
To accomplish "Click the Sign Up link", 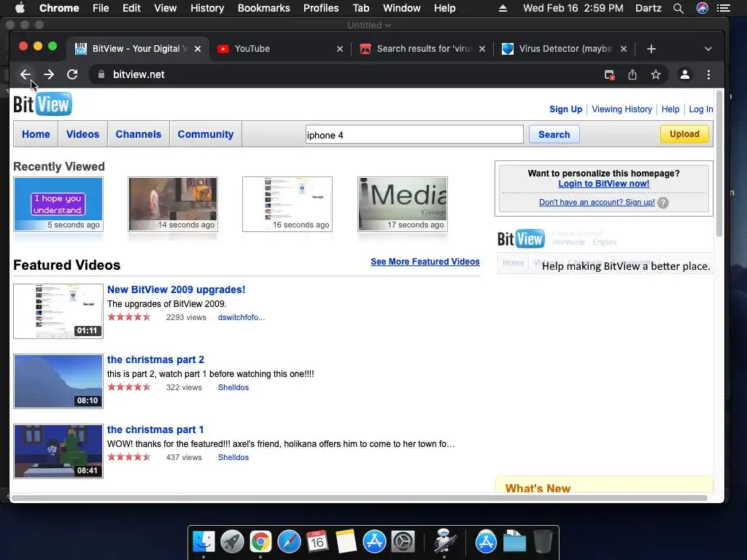I will click(565, 109).
